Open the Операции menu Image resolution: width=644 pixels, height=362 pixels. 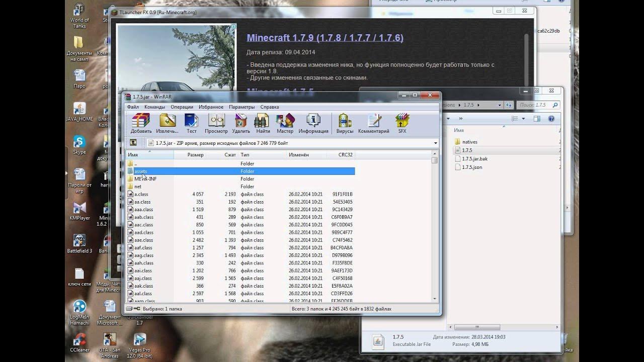(182, 107)
